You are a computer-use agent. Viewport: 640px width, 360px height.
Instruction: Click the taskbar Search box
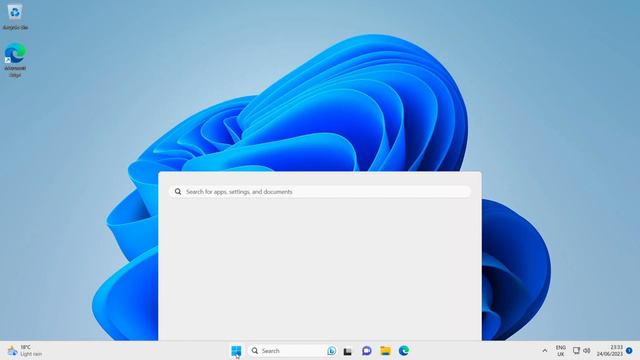tap(292, 351)
